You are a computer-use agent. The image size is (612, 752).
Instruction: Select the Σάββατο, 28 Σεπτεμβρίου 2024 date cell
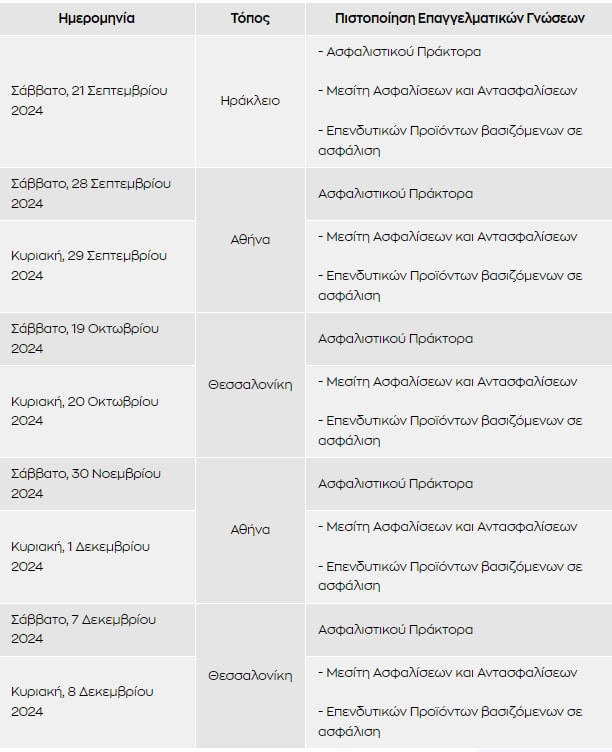(97, 194)
